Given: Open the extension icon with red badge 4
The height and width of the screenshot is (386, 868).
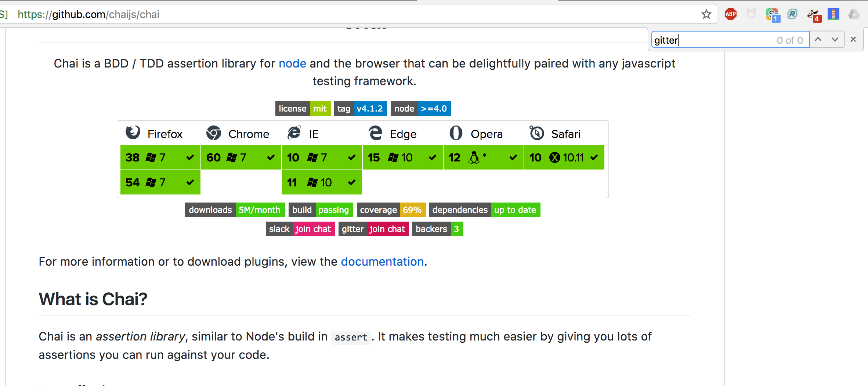Looking at the screenshot, I should [x=814, y=15].
